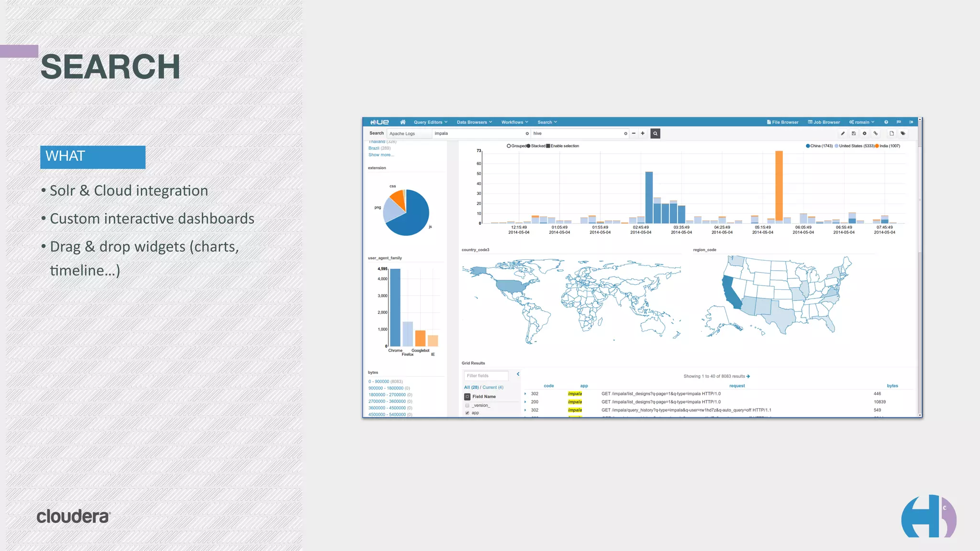The image size is (980, 551).
Task: Remove a query field with the minus button
Action: (634, 133)
